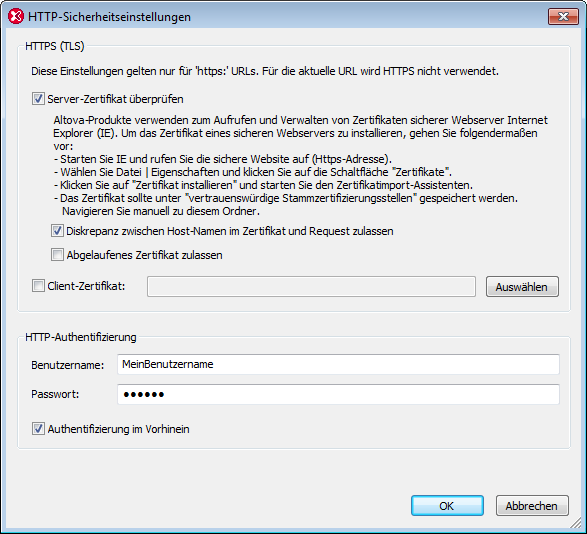Tick the Client-Zertifikat checkbox
Viewport: 587px width, 534px height.
[x=38, y=286]
